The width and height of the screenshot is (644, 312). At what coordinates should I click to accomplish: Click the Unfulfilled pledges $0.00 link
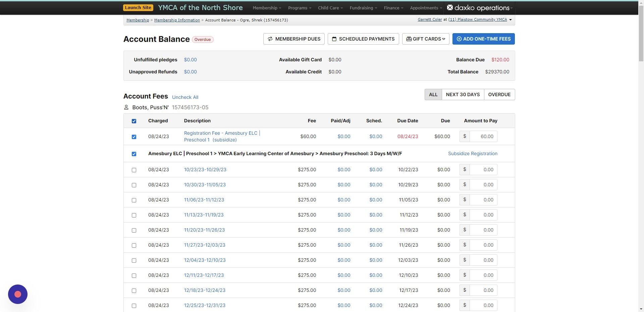click(191, 60)
